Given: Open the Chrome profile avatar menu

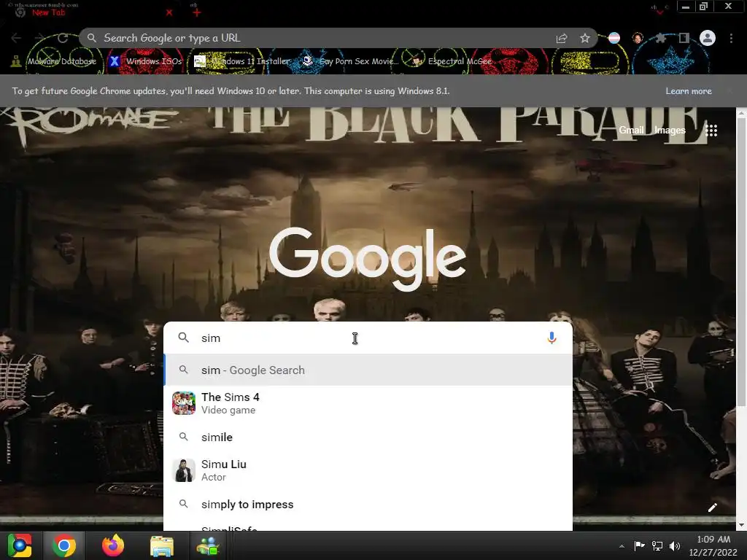Looking at the screenshot, I should click(708, 38).
